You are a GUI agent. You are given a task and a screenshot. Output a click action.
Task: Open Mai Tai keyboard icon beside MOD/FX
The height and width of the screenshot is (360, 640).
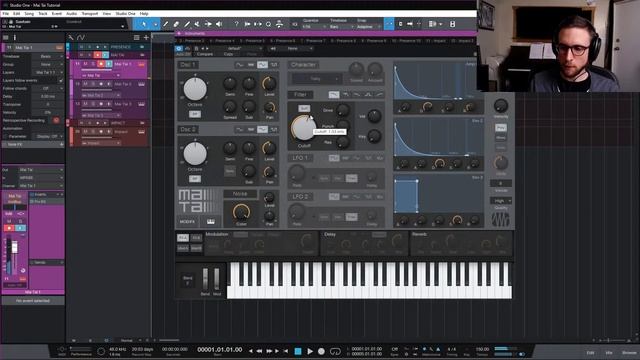(x=211, y=222)
